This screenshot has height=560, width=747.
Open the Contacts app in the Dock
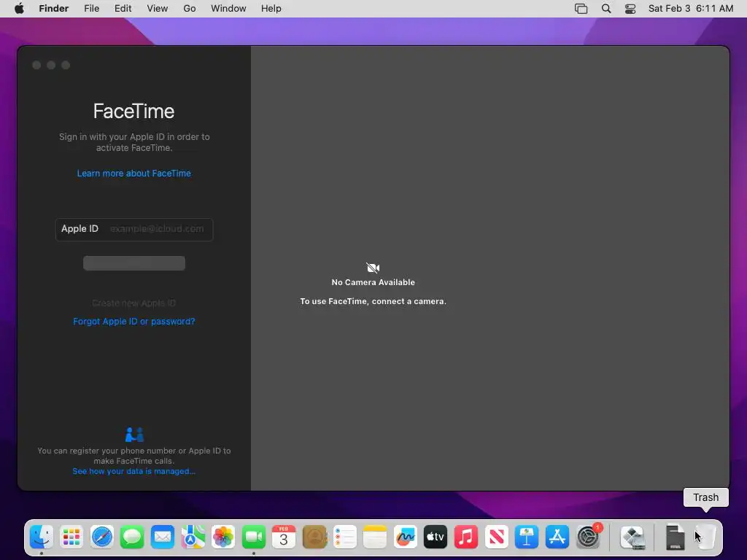pos(314,537)
